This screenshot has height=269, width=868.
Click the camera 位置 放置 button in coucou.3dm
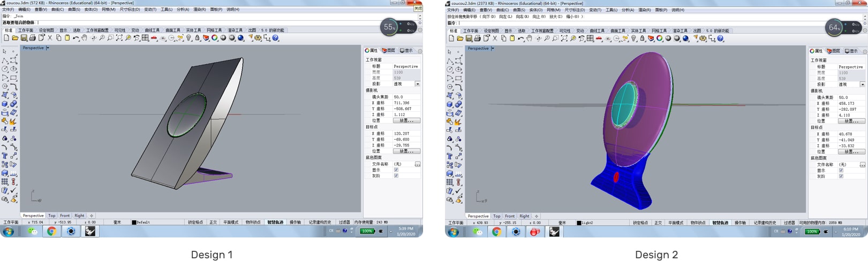pos(406,120)
